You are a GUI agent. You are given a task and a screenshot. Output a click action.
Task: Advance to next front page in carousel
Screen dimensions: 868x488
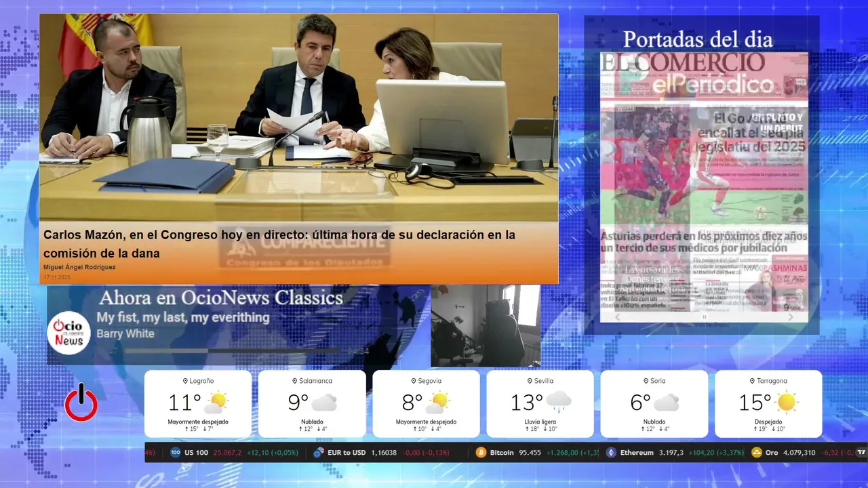coord(790,317)
